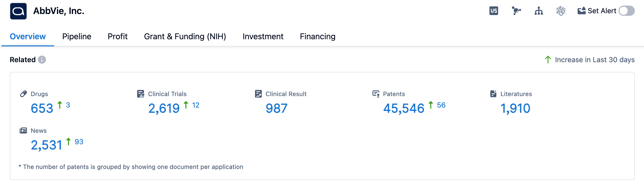Open the Profit tab

coord(117,36)
